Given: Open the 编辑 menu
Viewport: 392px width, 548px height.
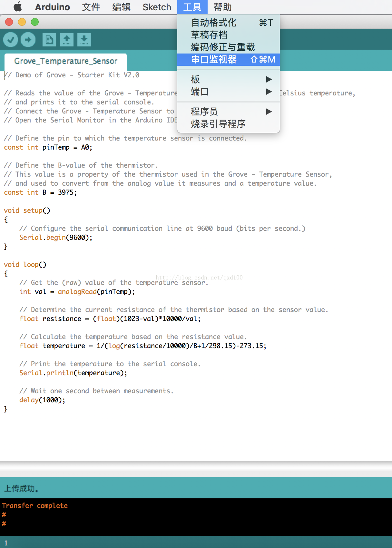Looking at the screenshot, I should 121,7.
